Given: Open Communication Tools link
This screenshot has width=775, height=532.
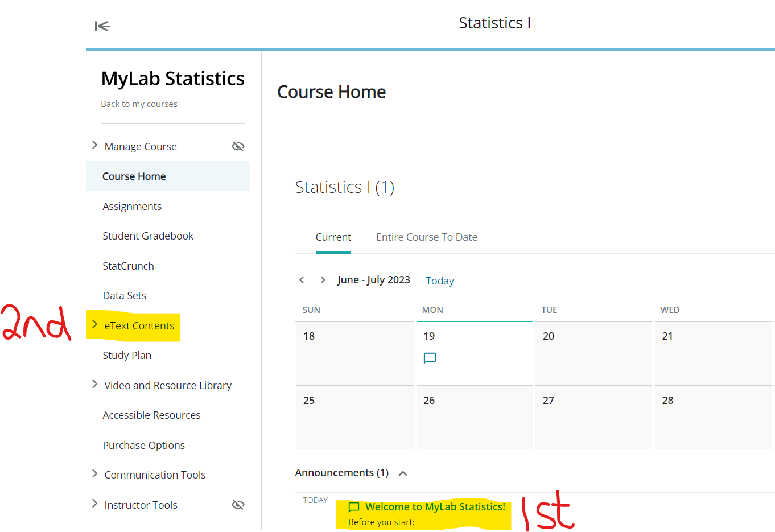Looking at the screenshot, I should [x=155, y=475].
